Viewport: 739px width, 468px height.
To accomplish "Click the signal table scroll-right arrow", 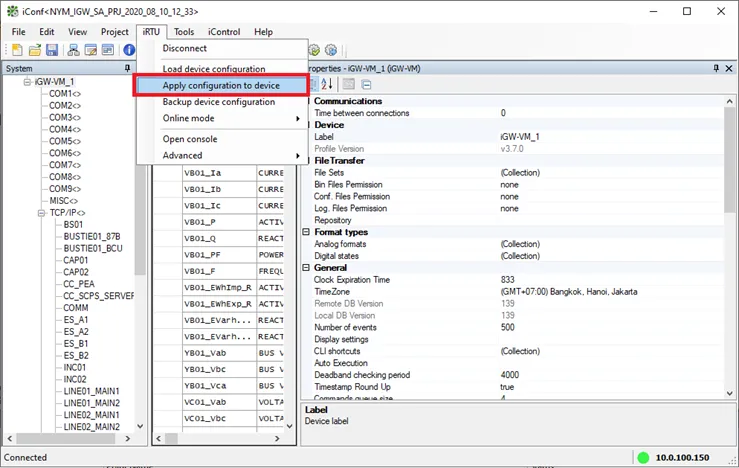I will (x=277, y=438).
